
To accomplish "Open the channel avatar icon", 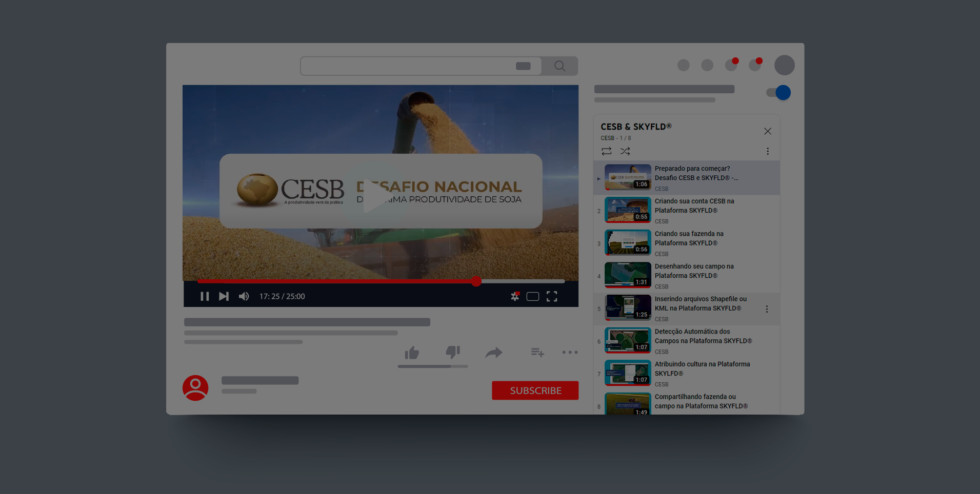I will [195, 388].
